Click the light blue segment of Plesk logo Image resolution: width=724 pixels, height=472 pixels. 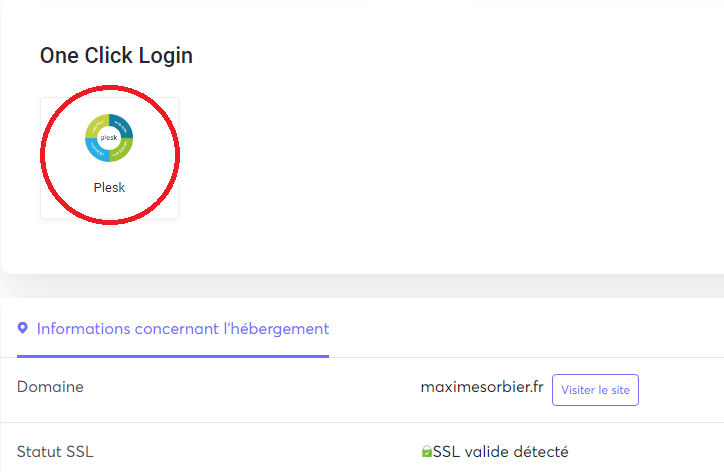(x=95, y=151)
